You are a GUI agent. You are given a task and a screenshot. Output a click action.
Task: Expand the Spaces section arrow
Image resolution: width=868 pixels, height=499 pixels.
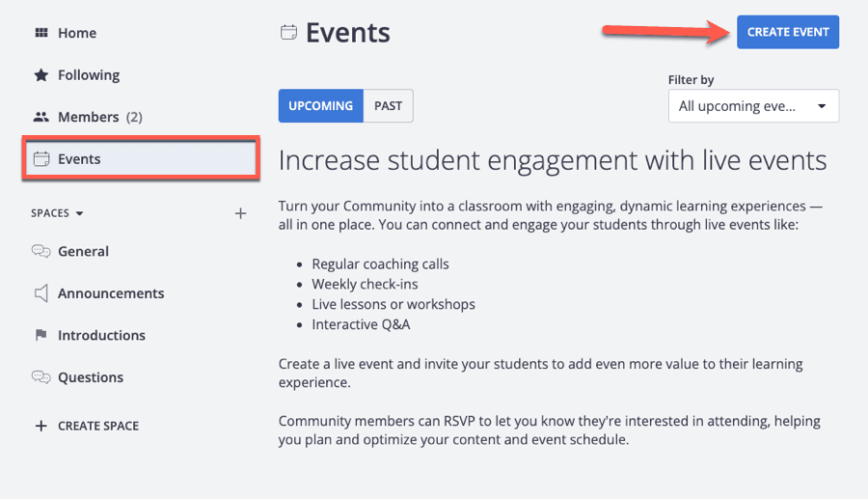[79, 213]
